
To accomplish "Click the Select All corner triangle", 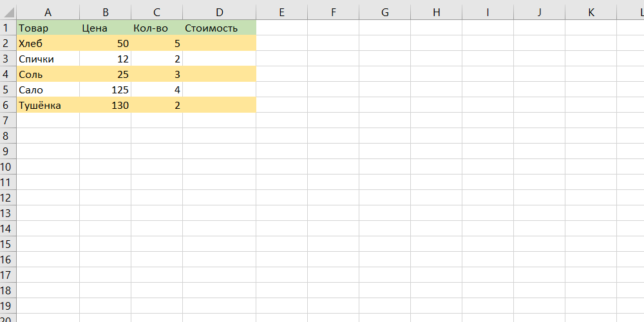I will click(x=8, y=12).
